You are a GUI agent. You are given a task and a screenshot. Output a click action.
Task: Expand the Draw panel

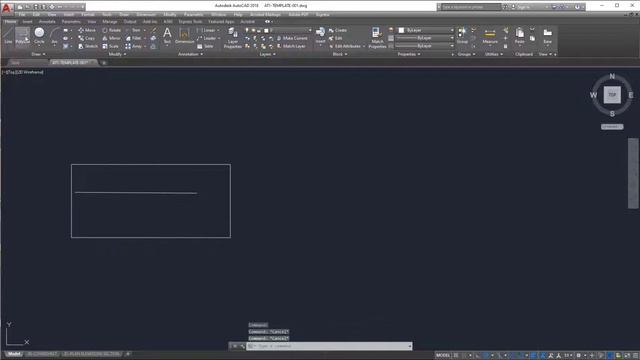tap(38, 54)
